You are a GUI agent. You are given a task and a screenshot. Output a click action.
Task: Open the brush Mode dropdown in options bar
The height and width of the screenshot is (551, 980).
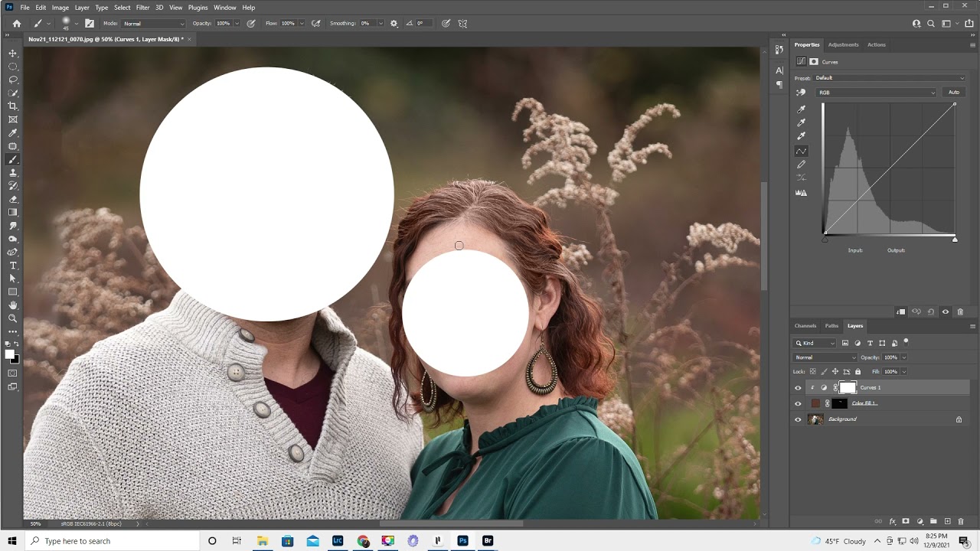point(154,24)
